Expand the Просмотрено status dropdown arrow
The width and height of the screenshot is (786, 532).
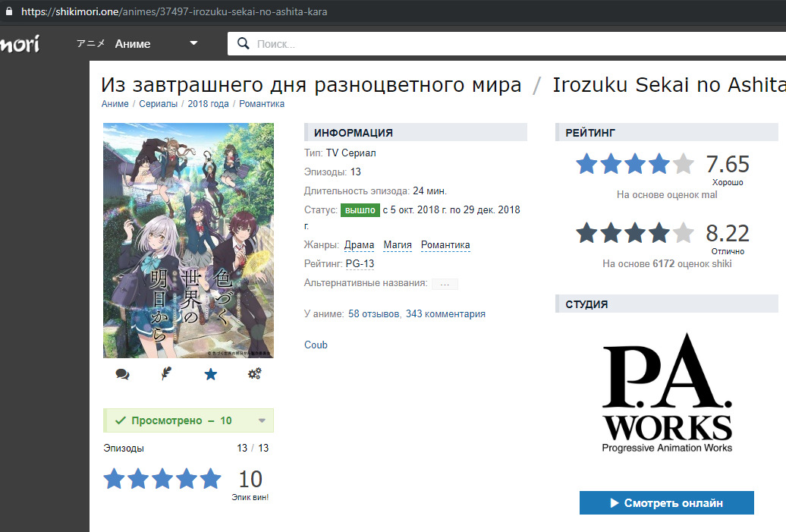262,421
